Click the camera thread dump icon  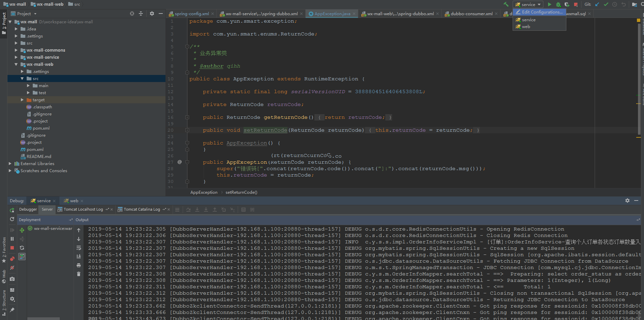(x=12, y=279)
